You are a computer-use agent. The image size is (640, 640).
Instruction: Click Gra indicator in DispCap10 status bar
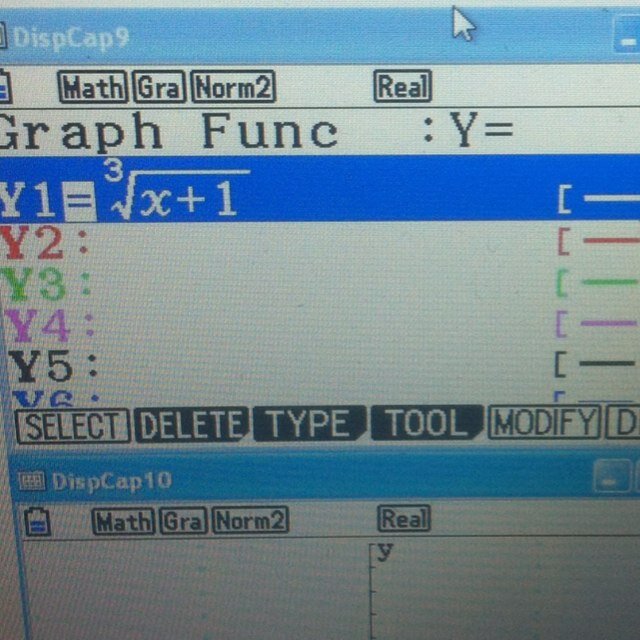click(184, 520)
